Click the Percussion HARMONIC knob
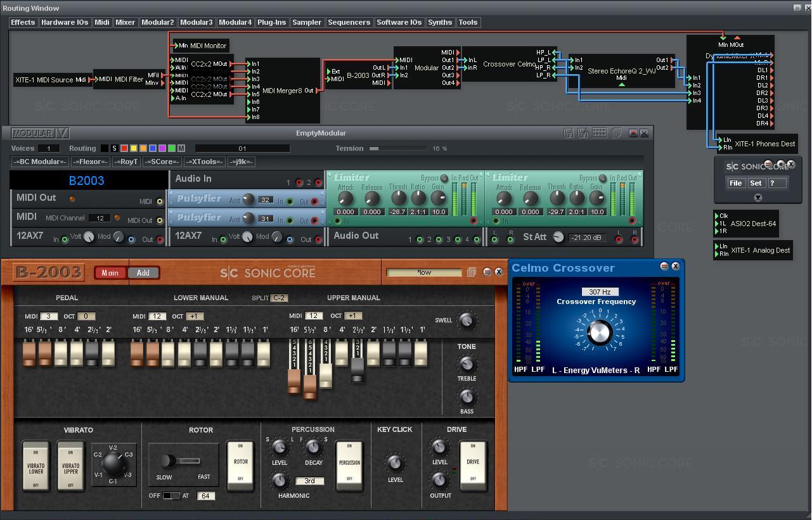The width and height of the screenshot is (812, 520). pos(279,481)
